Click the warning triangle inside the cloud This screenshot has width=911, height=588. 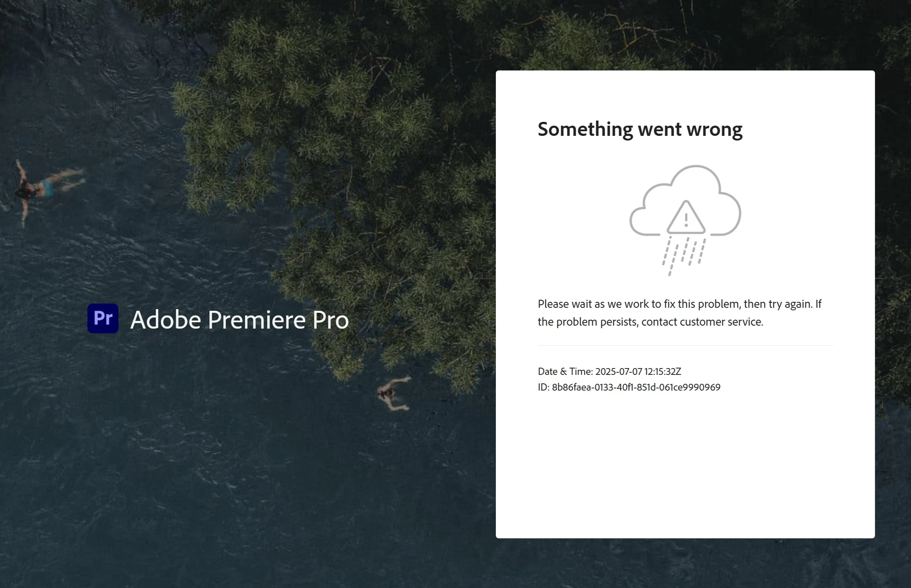(x=686, y=217)
